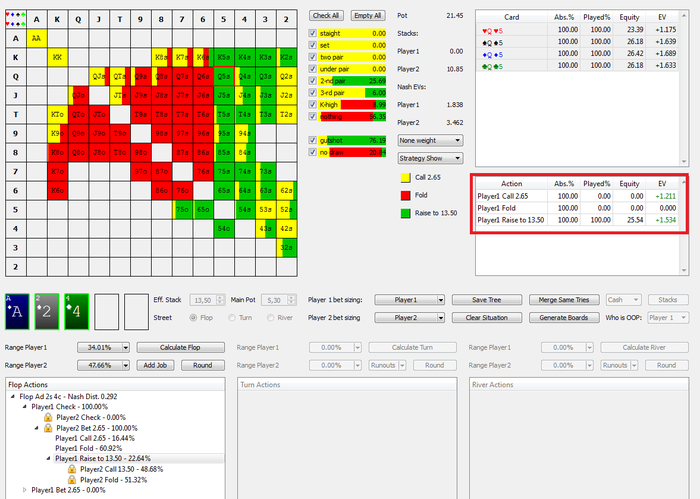Select the AA cell in hand matrix
This screenshot has width=700, height=499.
[37, 38]
